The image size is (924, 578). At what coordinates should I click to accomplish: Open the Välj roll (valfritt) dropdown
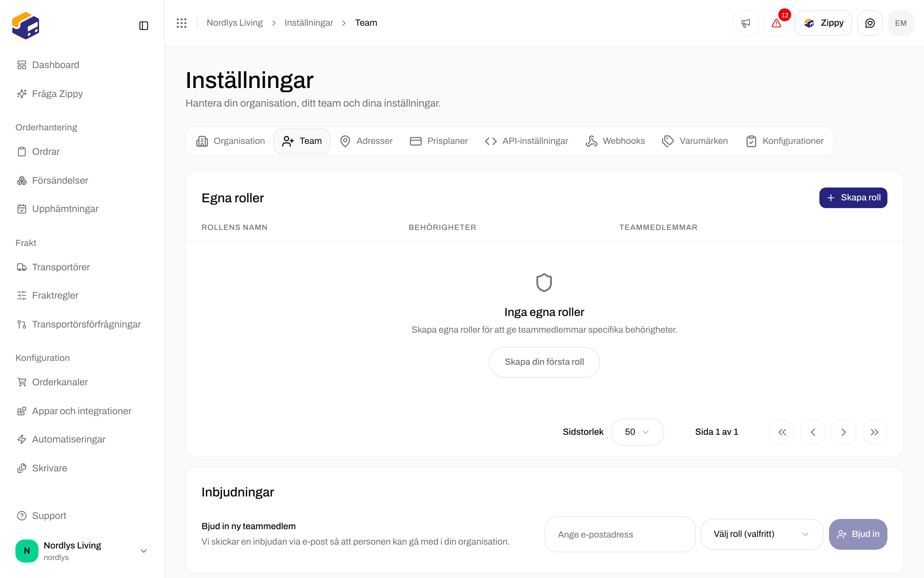tap(762, 534)
